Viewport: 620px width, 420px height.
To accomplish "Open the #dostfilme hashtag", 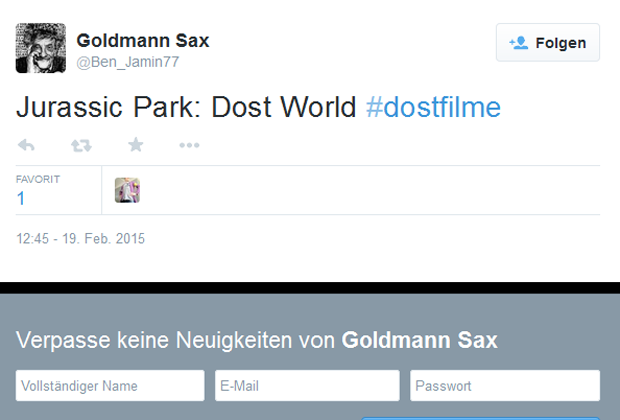I will tap(433, 107).
